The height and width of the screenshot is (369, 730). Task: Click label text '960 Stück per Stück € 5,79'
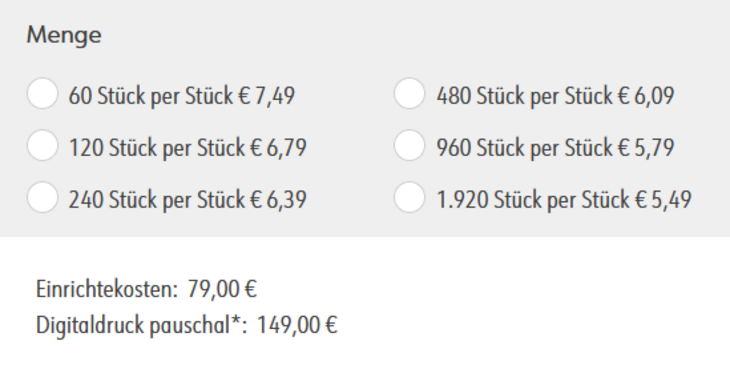tap(555, 148)
